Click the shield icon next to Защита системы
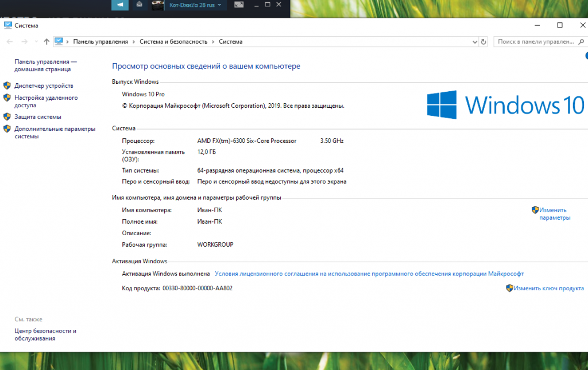This screenshot has width=588, height=370. pyautogui.click(x=7, y=116)
